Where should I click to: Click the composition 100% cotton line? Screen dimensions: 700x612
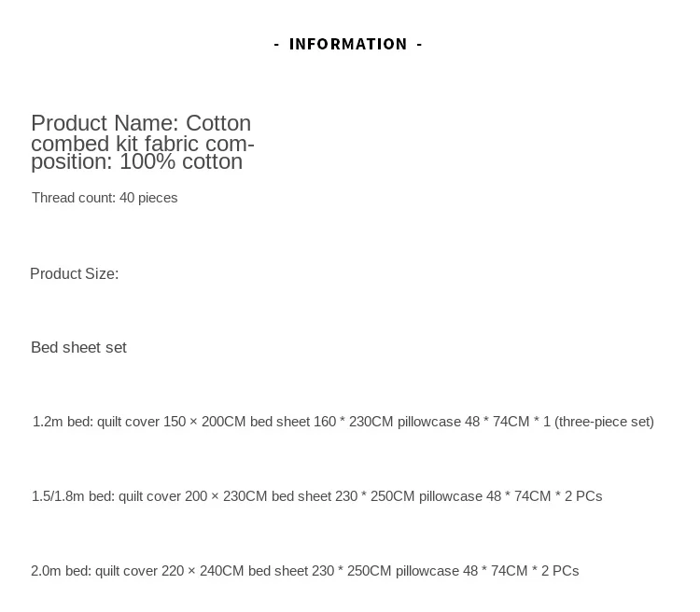coord(136,161)
